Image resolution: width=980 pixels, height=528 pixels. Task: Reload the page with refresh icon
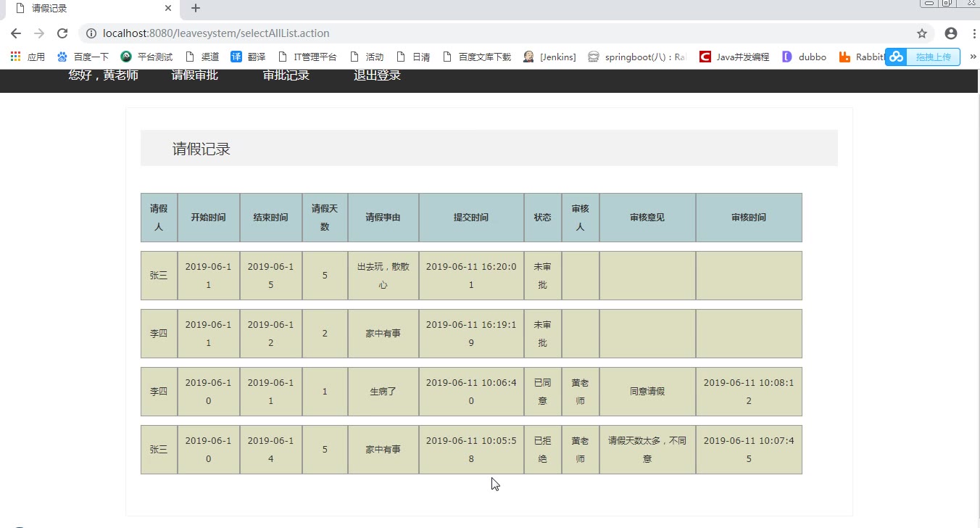pos(62,33)
